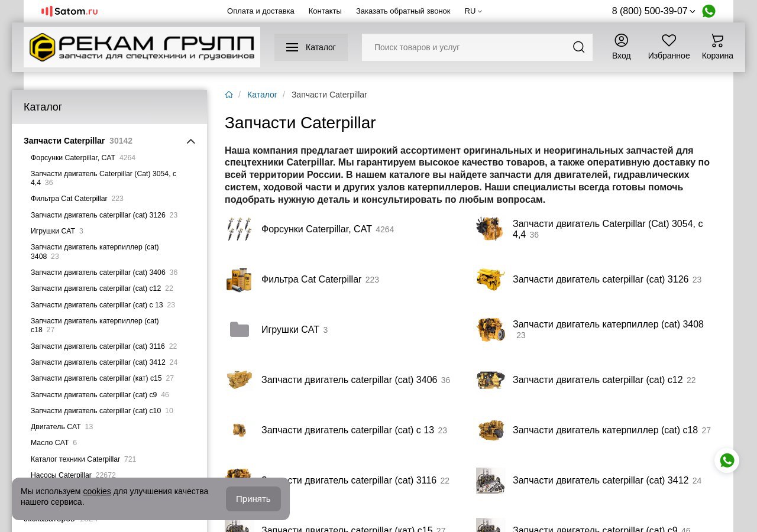Select Заказать обратный звонок
Image resolution: width=757 pixels, height=532 pixels.
[403, 11]
